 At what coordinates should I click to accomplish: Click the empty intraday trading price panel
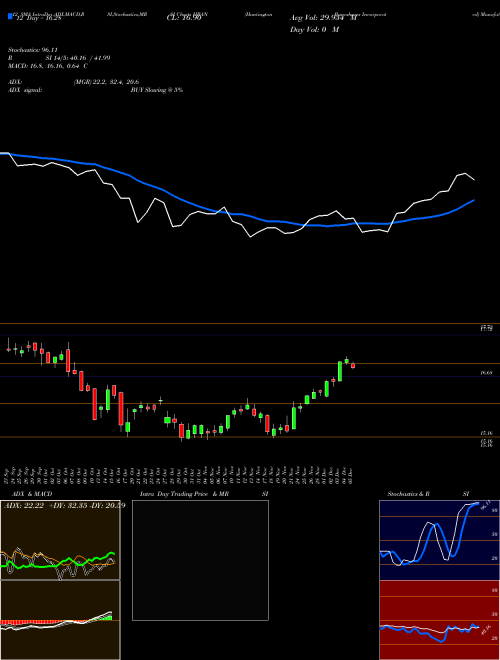[200, 560]
